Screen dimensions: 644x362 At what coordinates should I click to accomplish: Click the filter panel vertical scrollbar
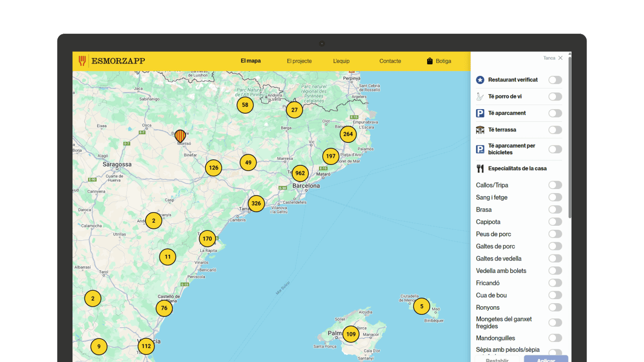pos(570,137)
